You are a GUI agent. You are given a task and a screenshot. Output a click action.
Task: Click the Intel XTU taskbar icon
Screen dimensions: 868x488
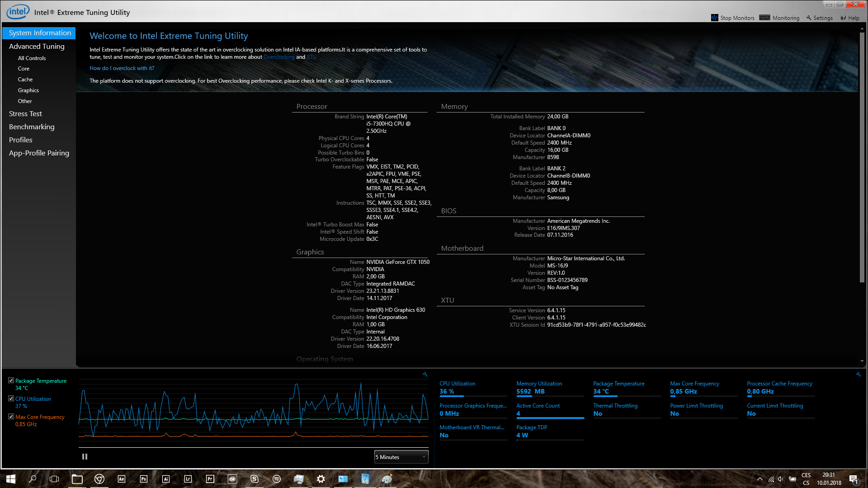coord(365,479)
